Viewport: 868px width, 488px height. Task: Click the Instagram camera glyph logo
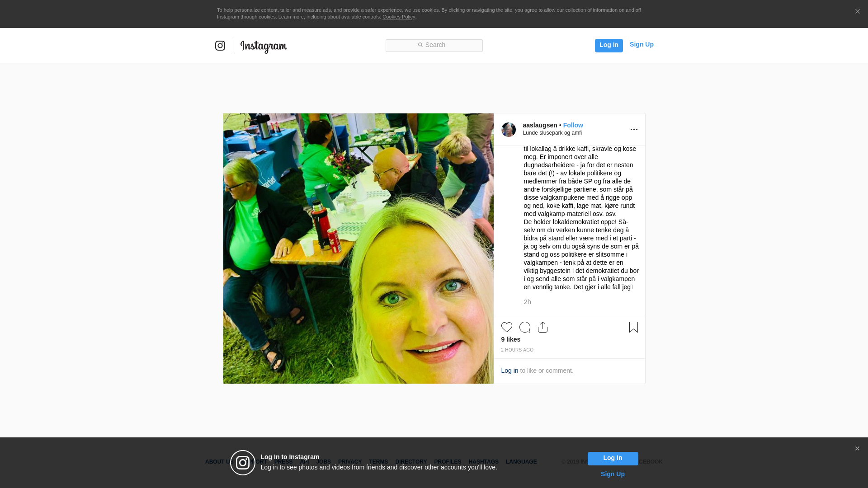tap(220, 46)
